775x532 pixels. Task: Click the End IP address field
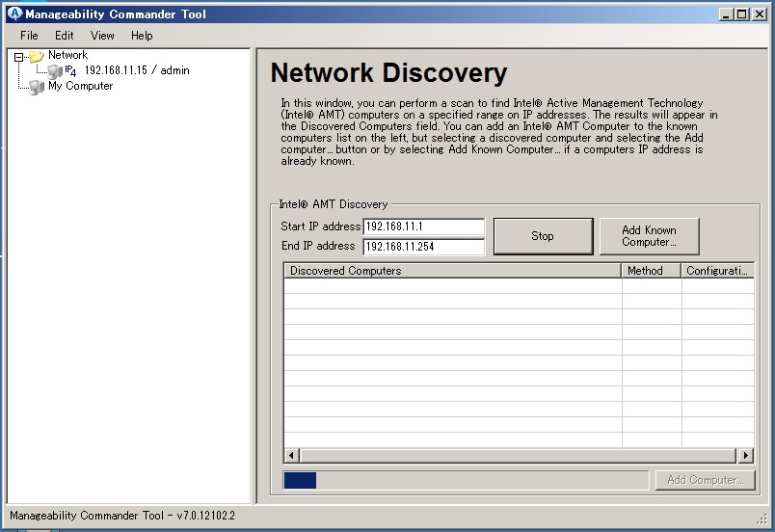click(x=423, y=247)
